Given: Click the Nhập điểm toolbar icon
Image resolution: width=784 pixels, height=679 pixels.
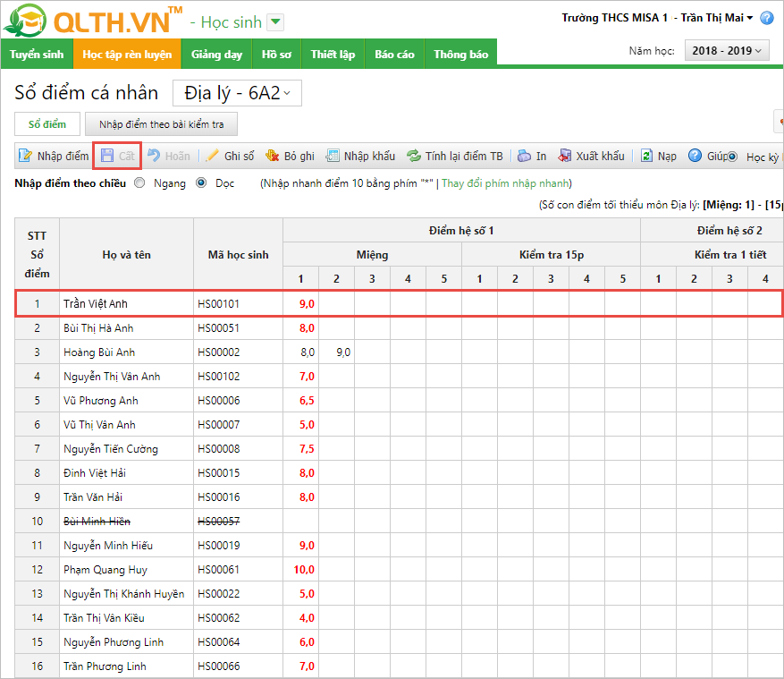Looking at the screenshot, I should pyautogui.click(x=26, y=156).
